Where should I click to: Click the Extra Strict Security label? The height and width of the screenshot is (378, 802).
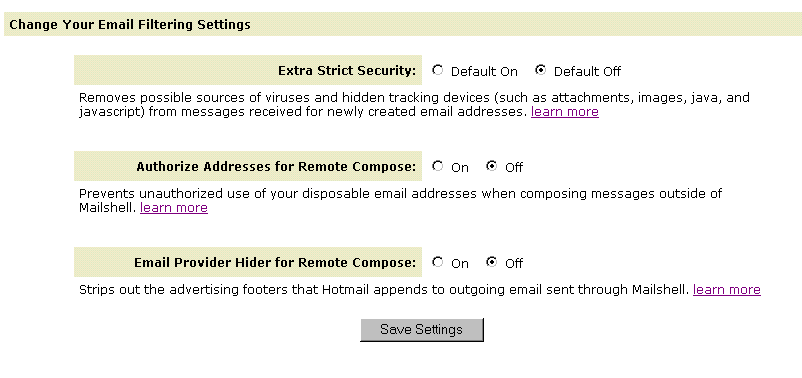(x=347, y=71)
